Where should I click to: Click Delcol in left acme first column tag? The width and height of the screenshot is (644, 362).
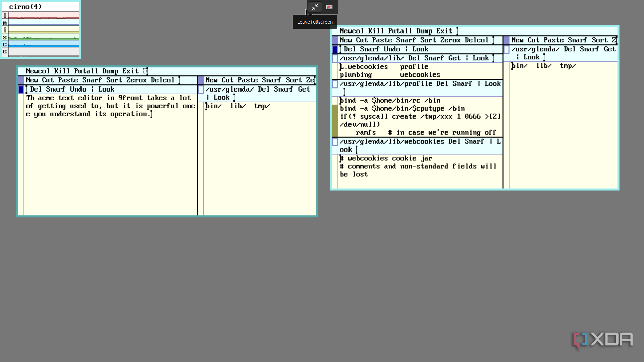[x=163, y=80]
